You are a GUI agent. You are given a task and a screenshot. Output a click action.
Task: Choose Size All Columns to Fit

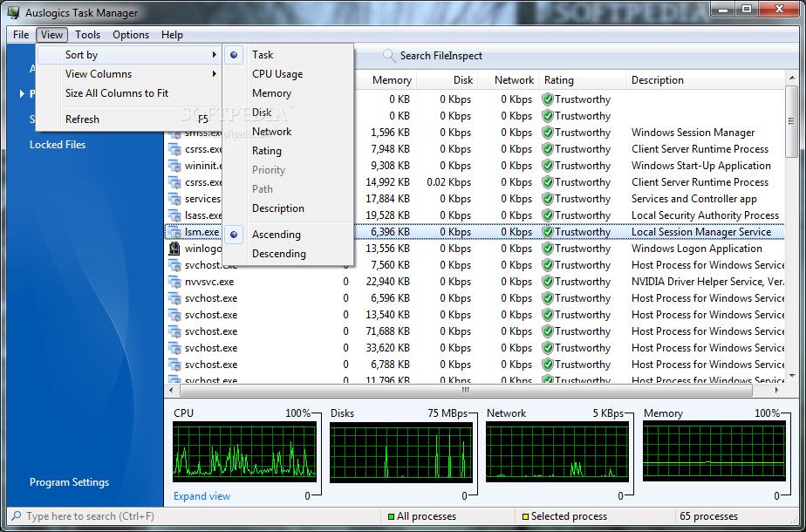point(129,93)
